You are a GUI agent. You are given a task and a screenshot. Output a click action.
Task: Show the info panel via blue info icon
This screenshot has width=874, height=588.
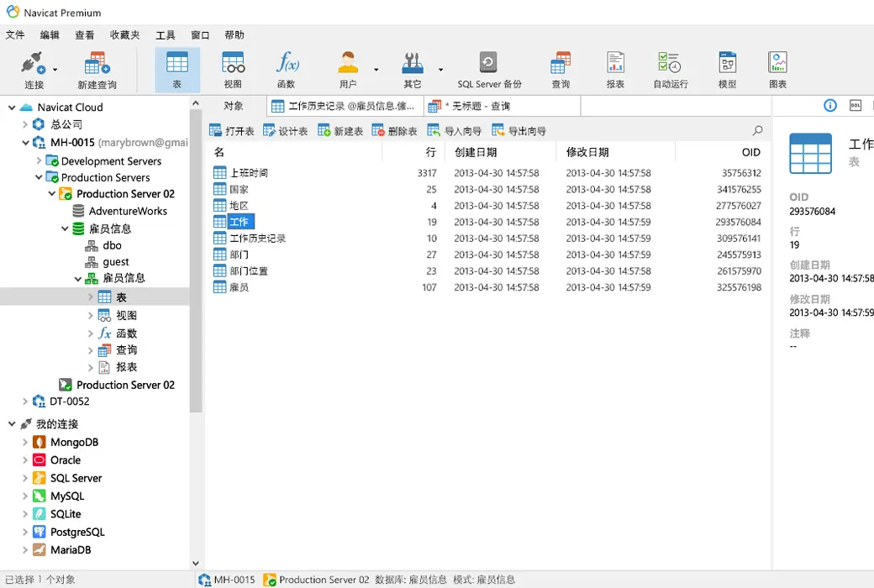pos(830,105)
